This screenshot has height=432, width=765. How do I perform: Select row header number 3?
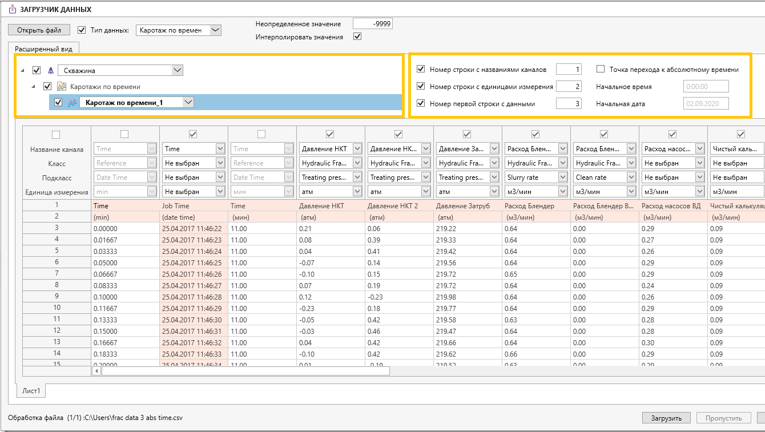(57, 228)
